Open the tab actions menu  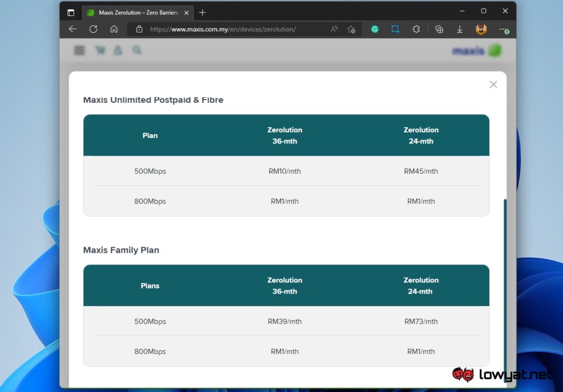click(71, 12)
